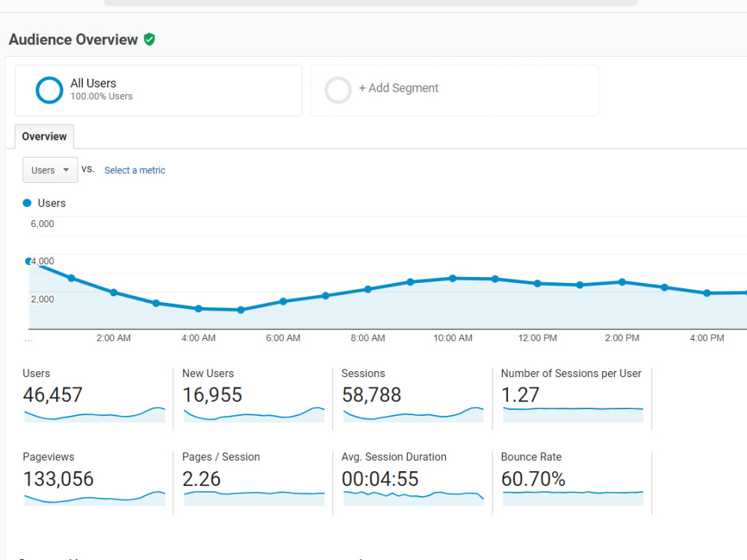Click the Bounce Rate sparkline
This screenshot has height=560, width=747.
[x=573, y=498]
